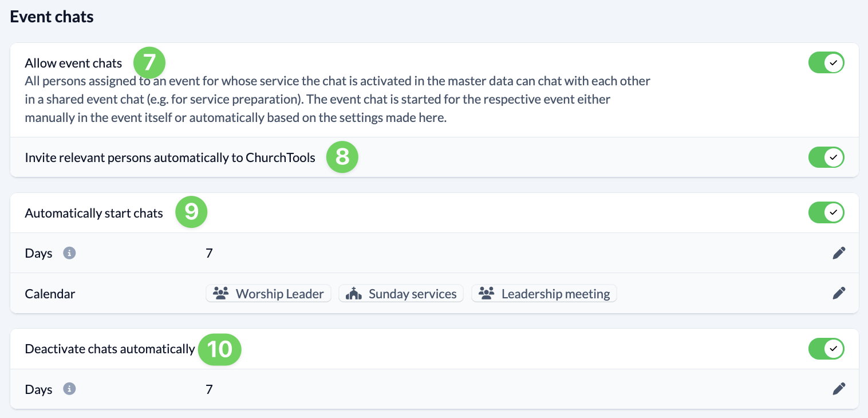Screen dimensions: 868x418
Task: Click the people icon on Leadership meeting tag
Action: 486,294
